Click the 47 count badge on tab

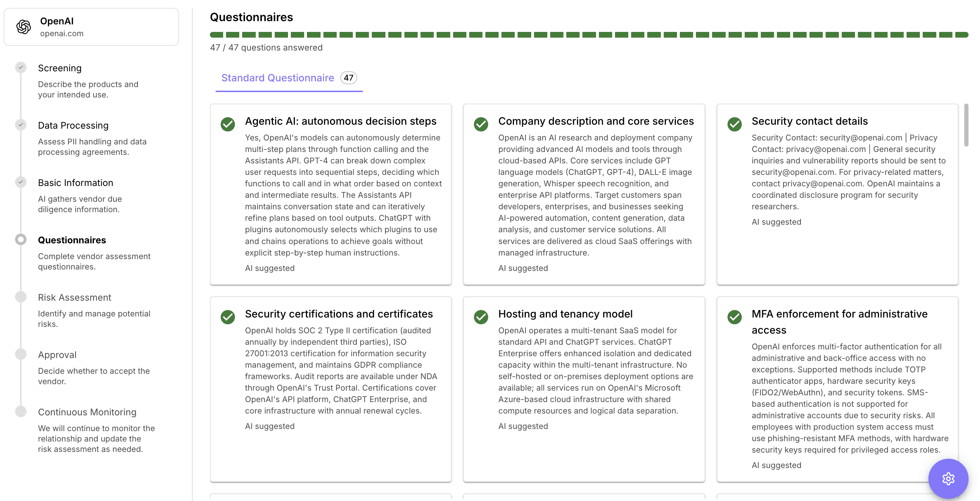[x=348, y=78]
